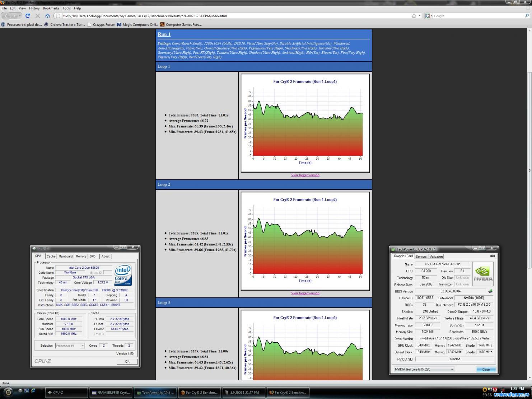This screenshot has height=399, width=532.
Task: Open the Help menu
Action: pos(77,8)
